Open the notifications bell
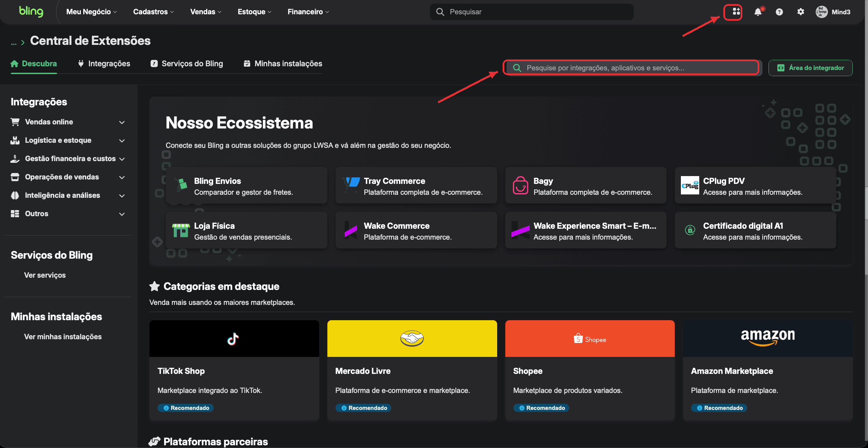Viewport: 868px width, 448px height. (758, 12)
